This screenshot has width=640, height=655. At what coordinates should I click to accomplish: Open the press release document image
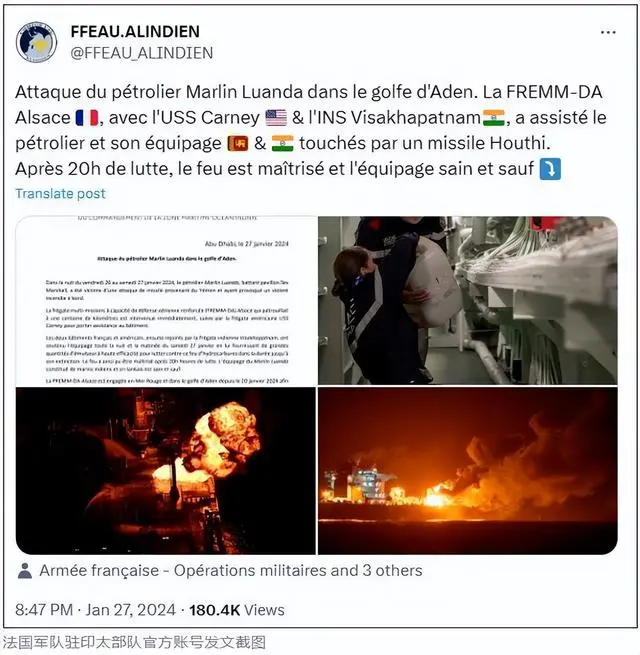coord(166,300)
